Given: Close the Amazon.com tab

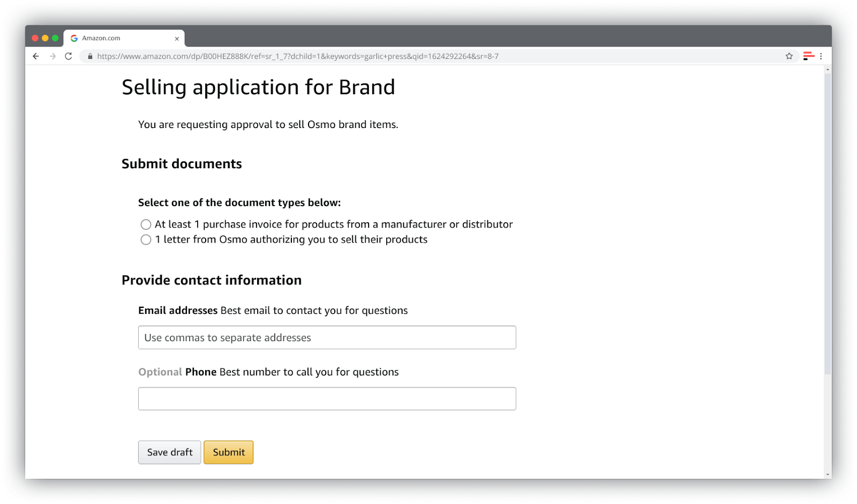Looking at the screenshot, I should tap(177, 38).
